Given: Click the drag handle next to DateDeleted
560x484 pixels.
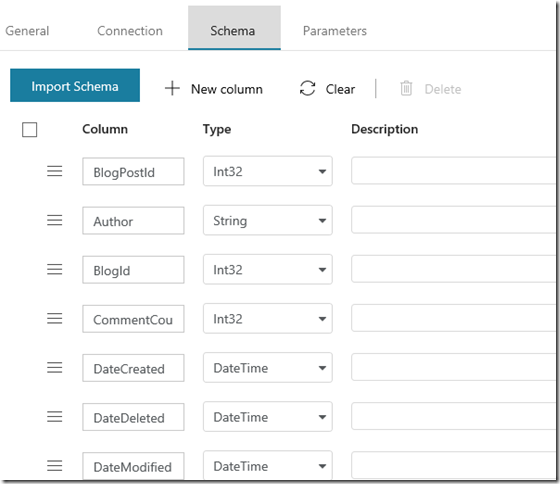Looking at the screenshot, I should [x=55, y=416].
